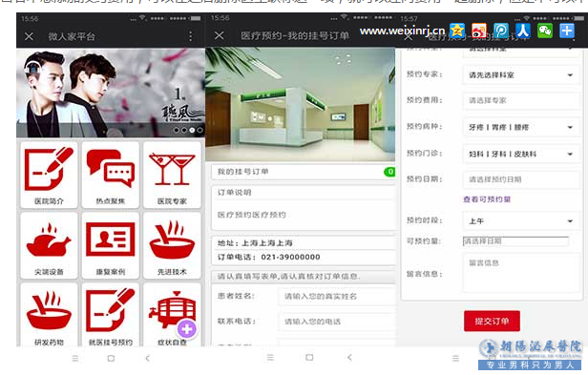Share to Sina Weibo icon
588x375 pixels.
479,31
